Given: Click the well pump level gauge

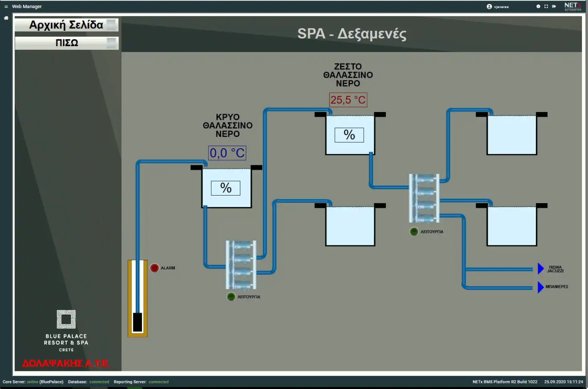Looking at the screenshot, I should pyautogui.click(x=138, y=298).
